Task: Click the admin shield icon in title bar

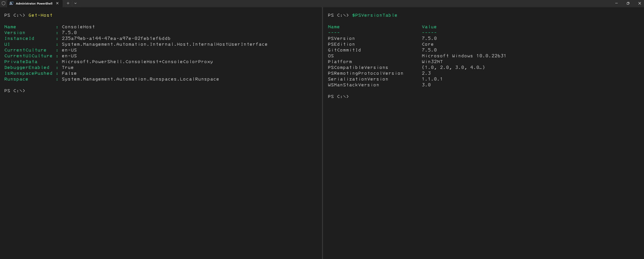Action: pyautogui.click(x=4, y=3)
